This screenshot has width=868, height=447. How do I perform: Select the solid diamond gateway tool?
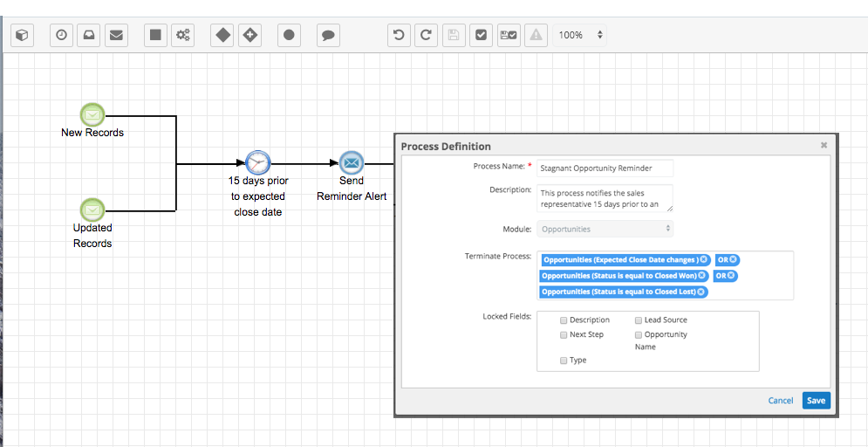[223, 35]
